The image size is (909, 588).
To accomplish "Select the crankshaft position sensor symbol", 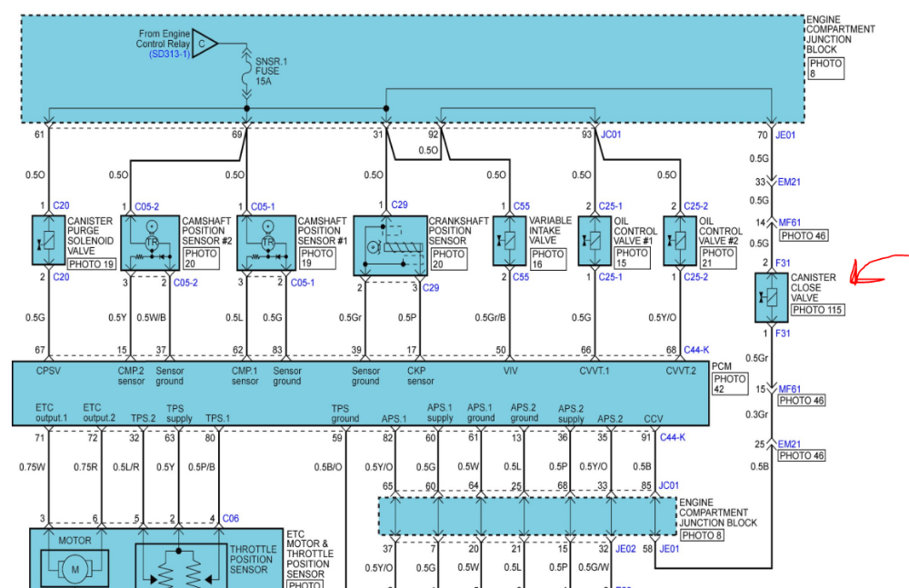I will click(x=389, y=245).
